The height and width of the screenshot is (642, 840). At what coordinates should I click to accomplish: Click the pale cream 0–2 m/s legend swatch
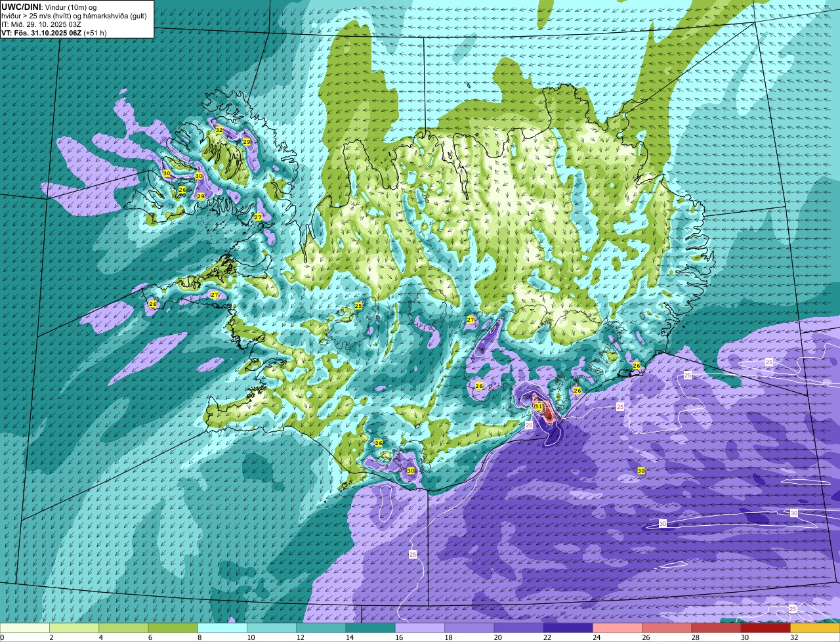(25, 628)
